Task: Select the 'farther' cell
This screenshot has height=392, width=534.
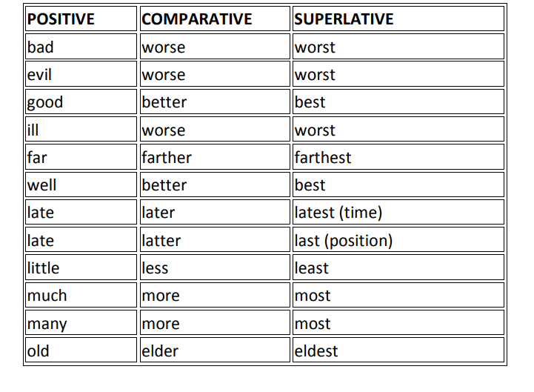Action: pyautogui.click(x=167, y=157)
